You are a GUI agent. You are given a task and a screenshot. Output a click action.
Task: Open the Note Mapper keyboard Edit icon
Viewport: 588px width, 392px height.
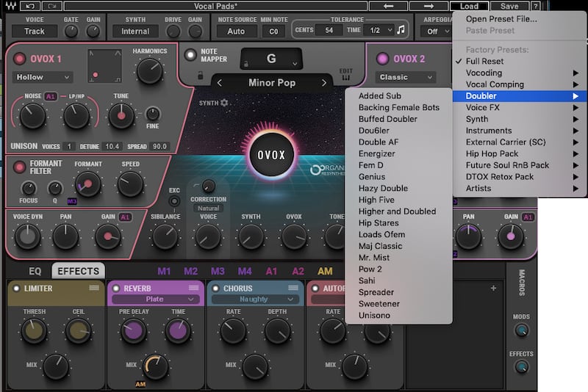click(345, 78)
